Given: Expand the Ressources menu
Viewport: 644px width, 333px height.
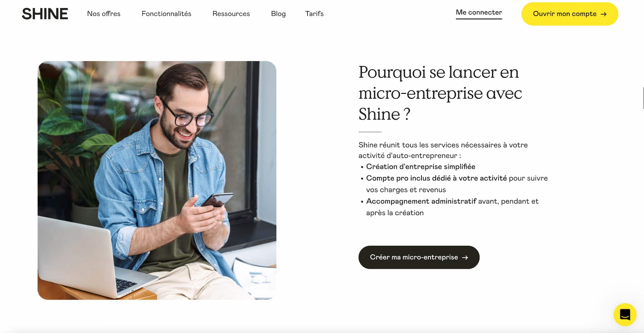Looking at the screenshot, I should [x=231, y=14].
